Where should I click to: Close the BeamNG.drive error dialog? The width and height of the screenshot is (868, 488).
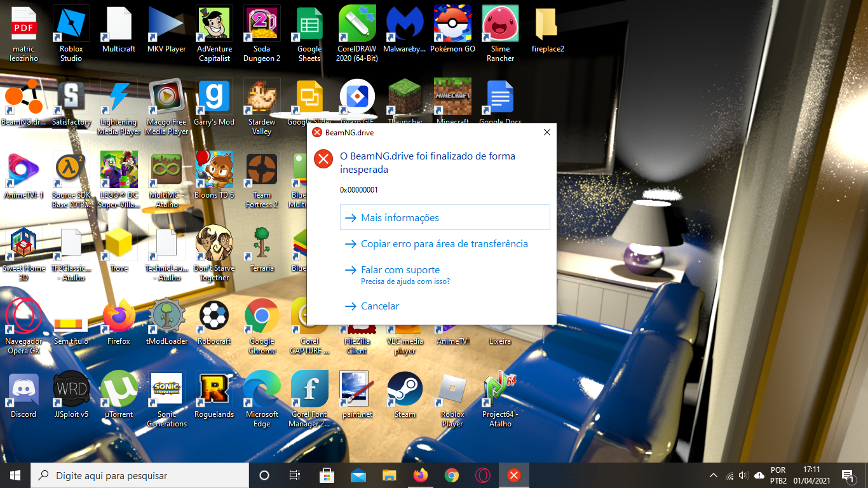(546, 132)
